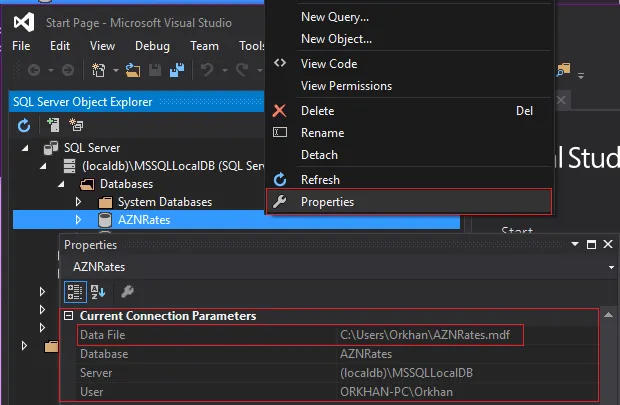Maximize the Properties window
Image resolution: width=620 pixels, height=405 pixels.
592,244
